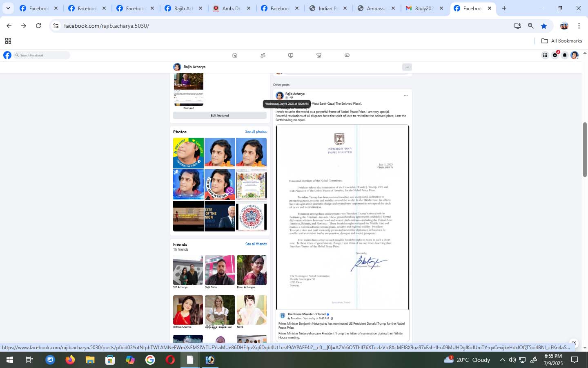Open See all photos link
This screenshot has height=368, width=588.
256,132
